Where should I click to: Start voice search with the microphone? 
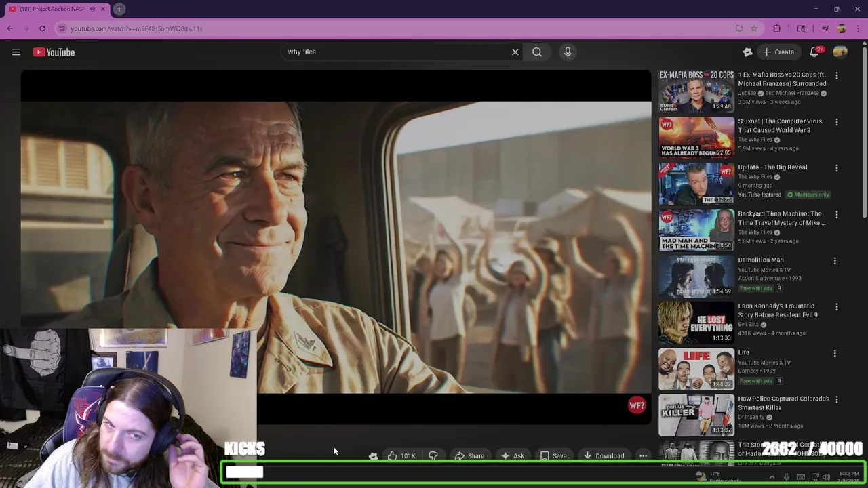point(568,52)
